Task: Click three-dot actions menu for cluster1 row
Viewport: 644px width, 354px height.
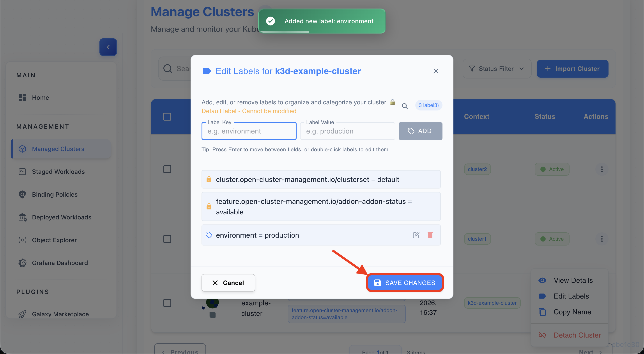Action: click(602, 239)
